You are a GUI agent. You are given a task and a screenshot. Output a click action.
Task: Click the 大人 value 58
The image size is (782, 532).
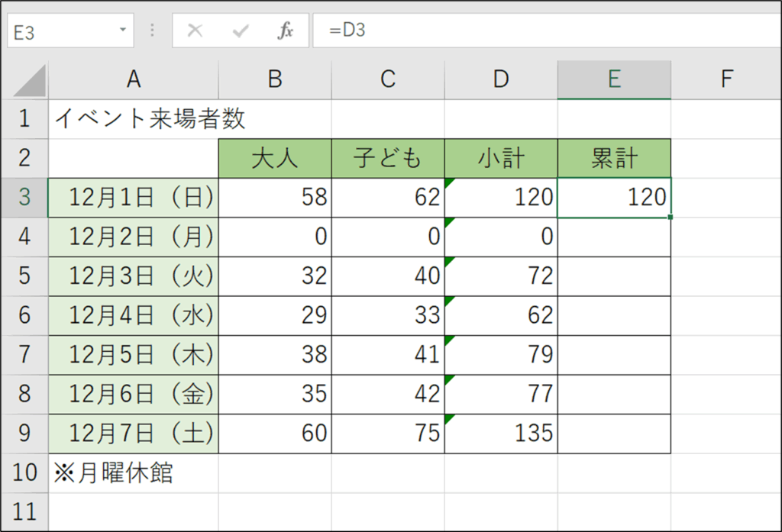click(275, 198)
